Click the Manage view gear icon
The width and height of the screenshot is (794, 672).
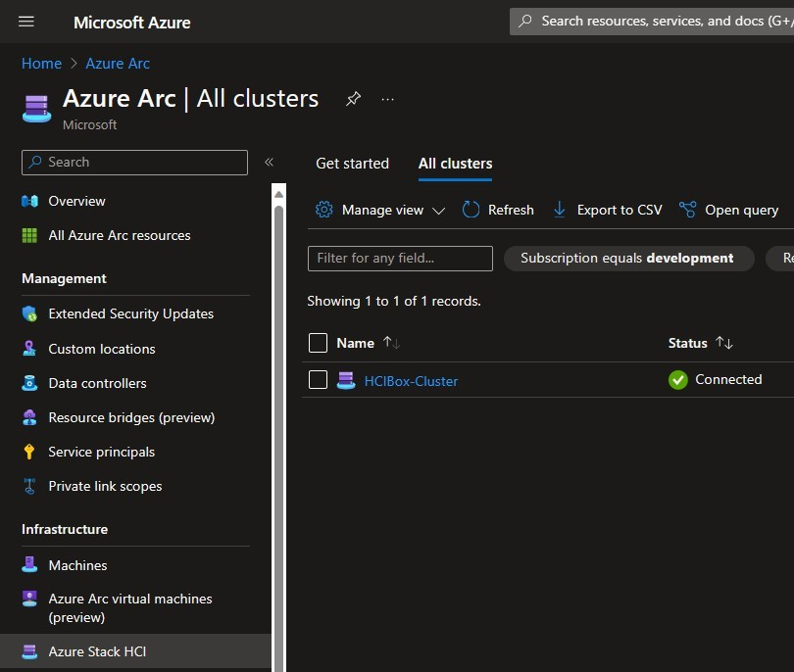(x=324, y=210)
